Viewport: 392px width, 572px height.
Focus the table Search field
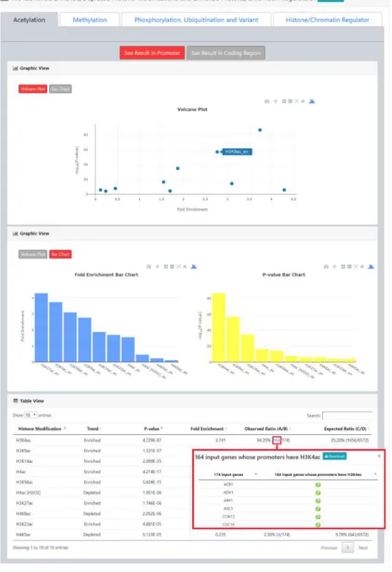[x=347, y=416]
